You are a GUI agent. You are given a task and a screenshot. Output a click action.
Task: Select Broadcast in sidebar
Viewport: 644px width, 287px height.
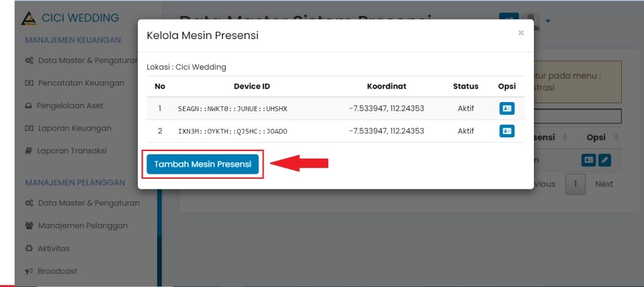tap(57, 271)
